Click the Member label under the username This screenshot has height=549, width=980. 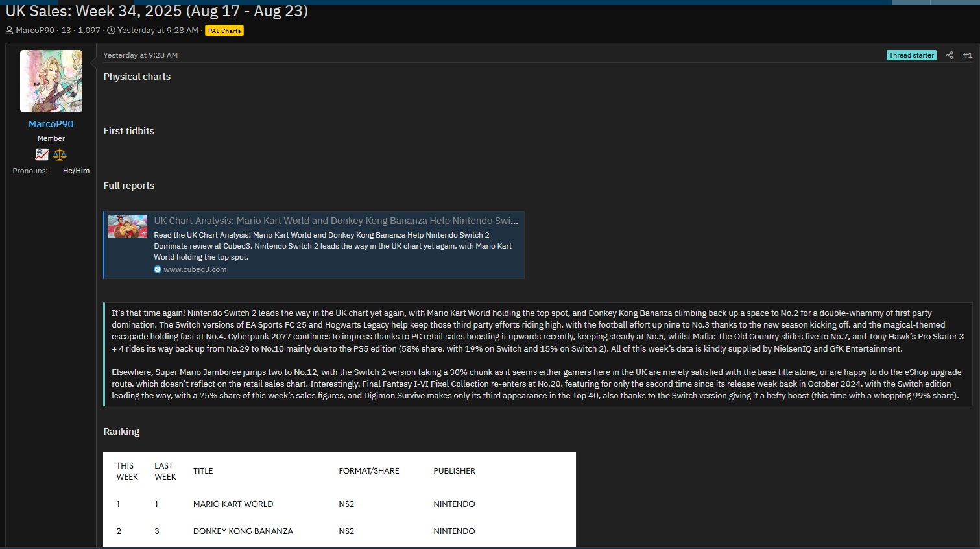[x=51, y=138]
